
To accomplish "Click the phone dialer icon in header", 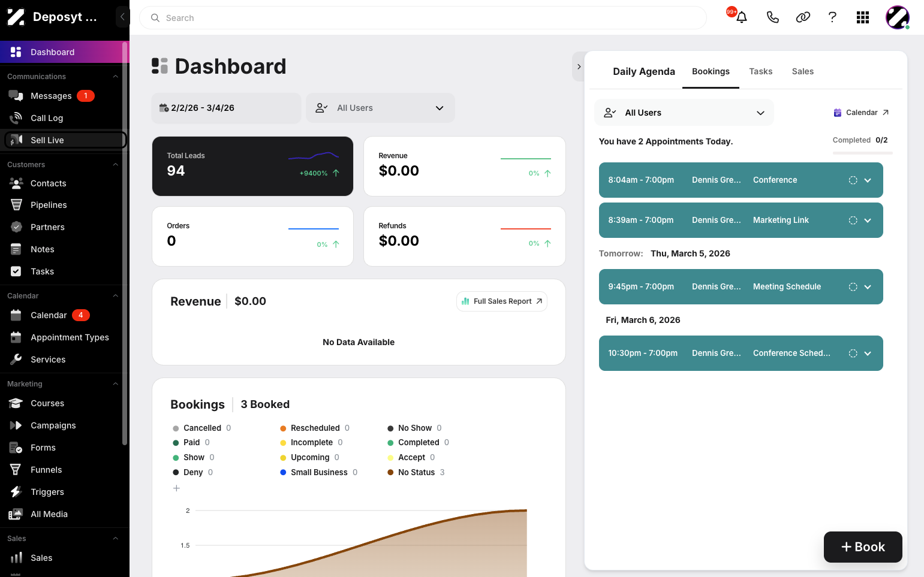I will click(x=772, y=17).
